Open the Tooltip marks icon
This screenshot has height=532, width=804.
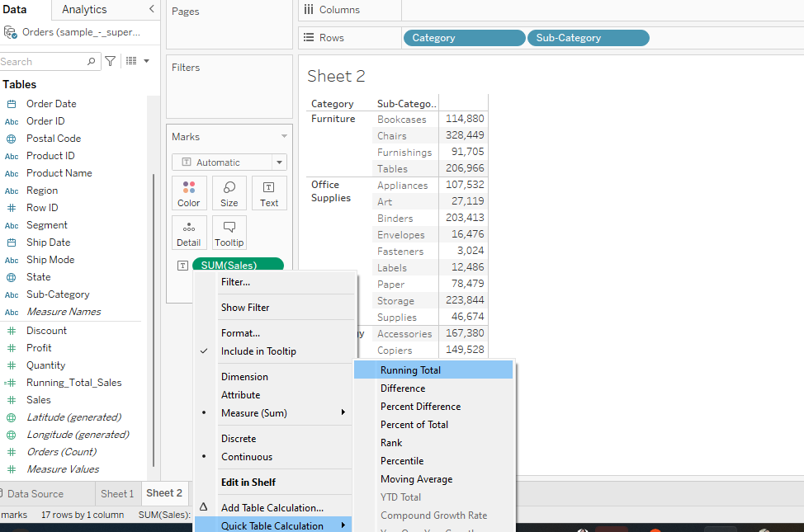(x=229, y=232)
